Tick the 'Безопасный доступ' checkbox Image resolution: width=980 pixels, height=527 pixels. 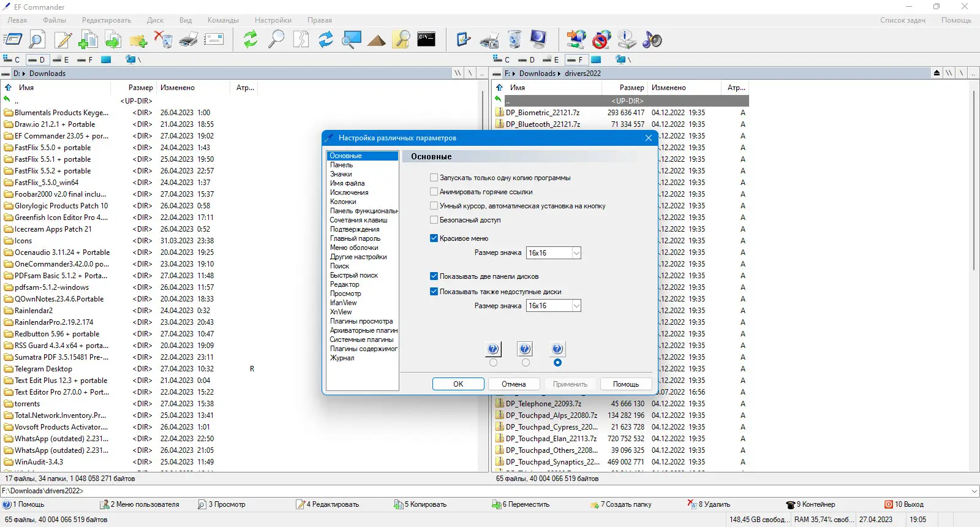[434, 220]
